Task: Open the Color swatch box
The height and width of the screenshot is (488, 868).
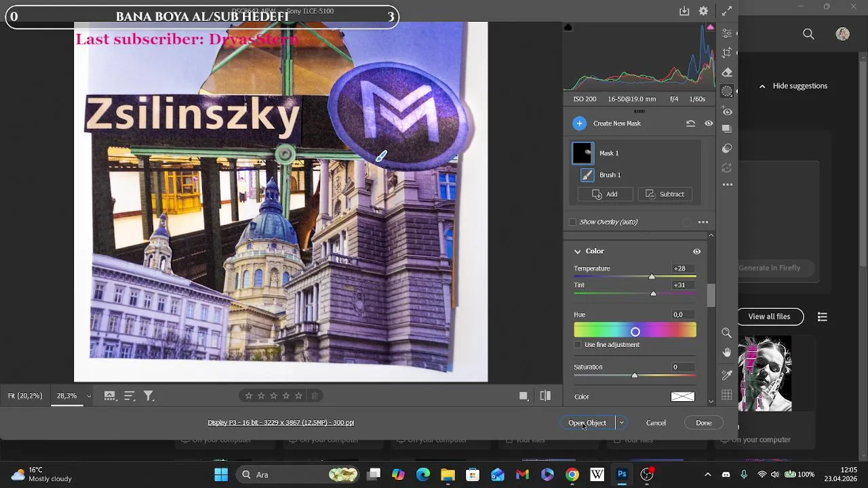Action: [x=683, y=396]
